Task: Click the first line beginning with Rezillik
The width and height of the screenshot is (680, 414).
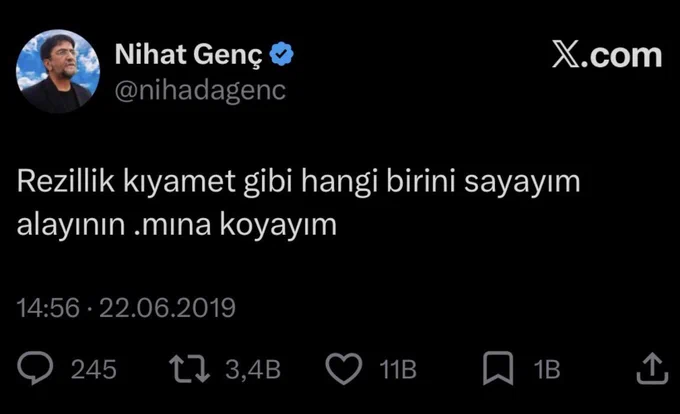Action: (298, 181)
